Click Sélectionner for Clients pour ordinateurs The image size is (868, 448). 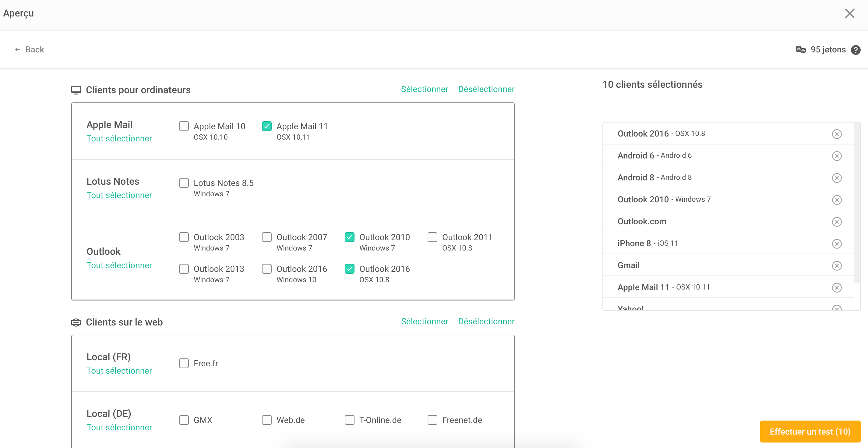coord(424,89)
